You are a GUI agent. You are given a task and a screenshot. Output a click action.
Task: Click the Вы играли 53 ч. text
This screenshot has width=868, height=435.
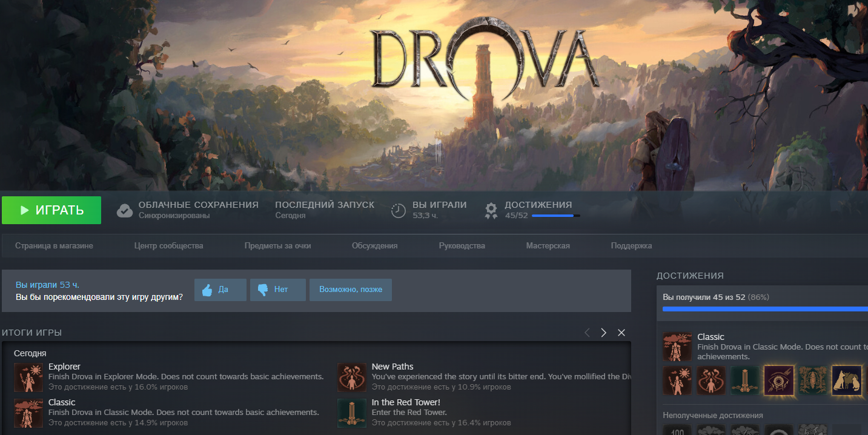(x=48, y=285)
